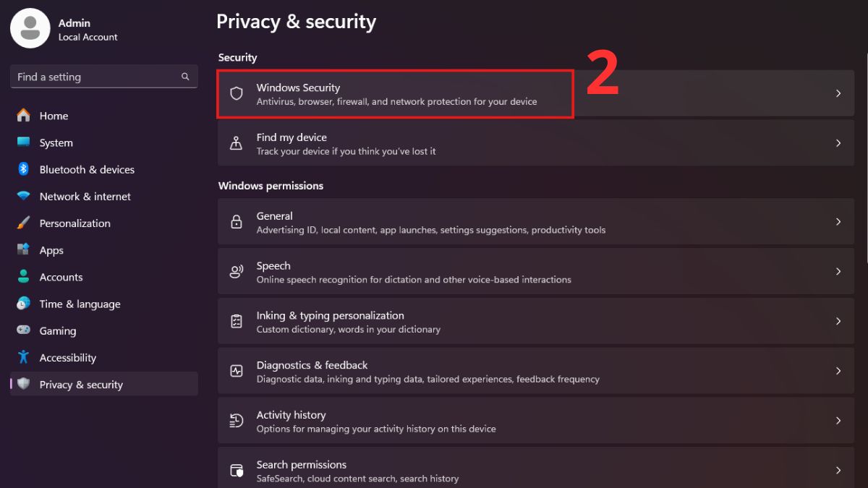868x488 pixels.
Task: Expand the Activity history chevron
Action: 838,420
